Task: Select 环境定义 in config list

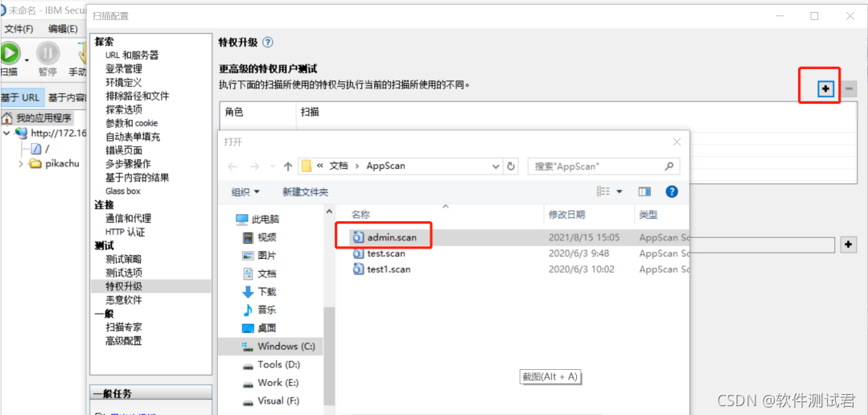Action: (x=123, y=83)
